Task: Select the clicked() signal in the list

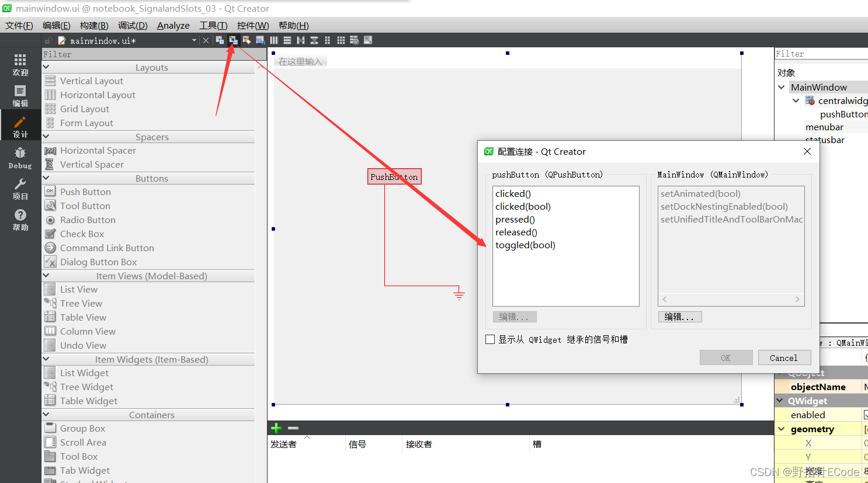Action: pos(513,193)
